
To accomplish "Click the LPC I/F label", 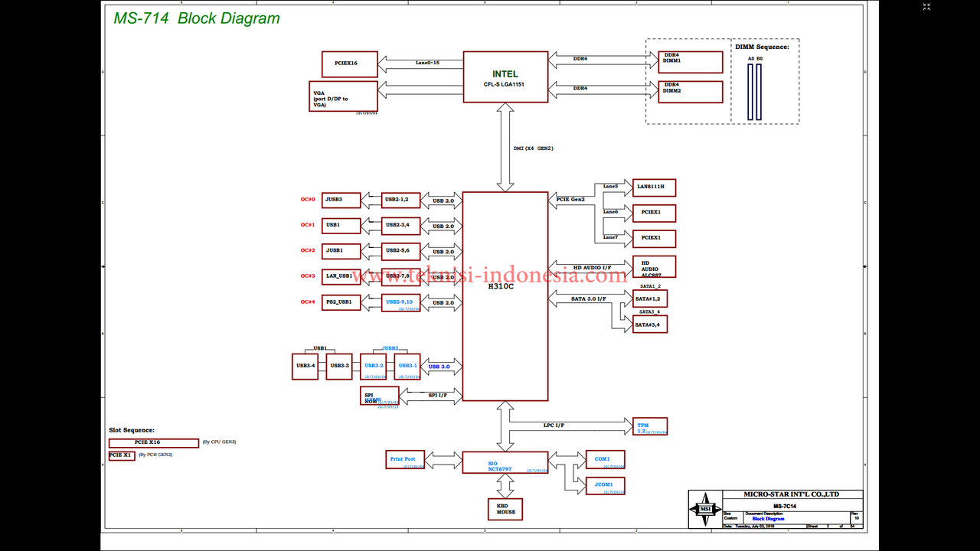I will (x=554, y=425).
